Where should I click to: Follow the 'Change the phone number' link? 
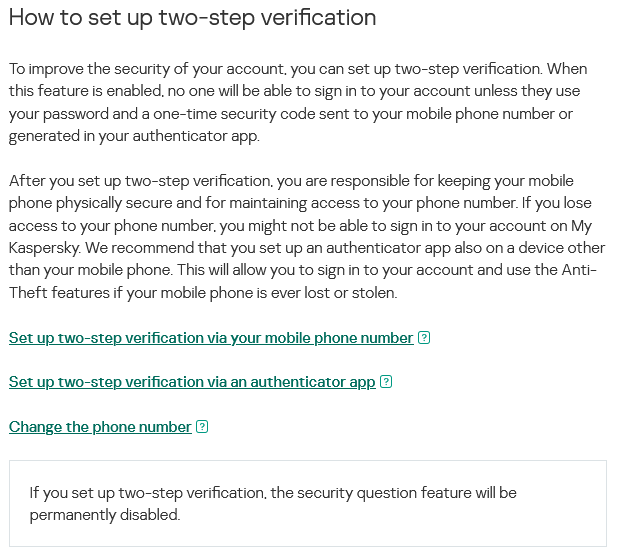pyautogui.click(x=100, y=427)
